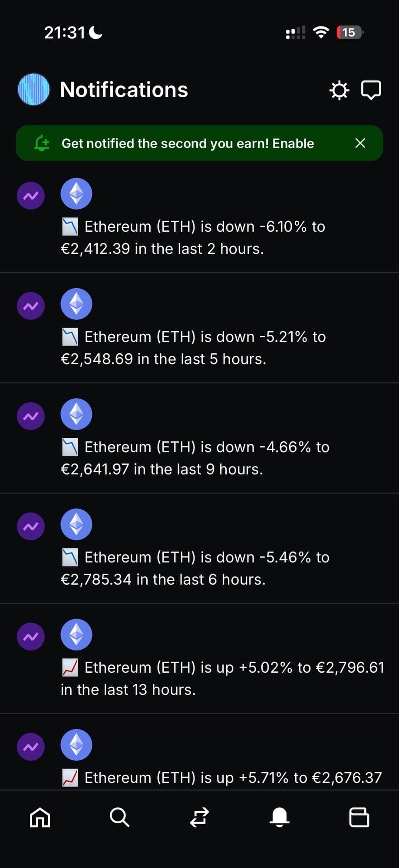The image size is (399, 868).
Task: Open the notification settings gear icon
Action: [339, 90]
